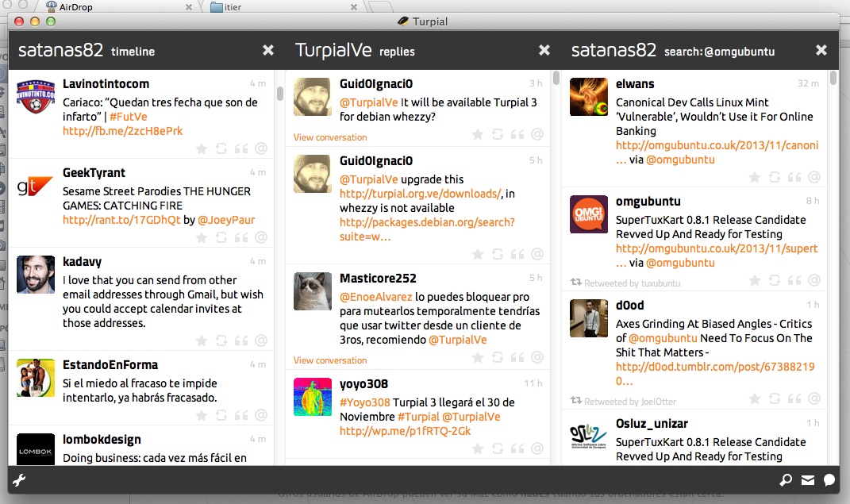This screenshot has height=504, width=850.
Task: Retweet GeekTyrant's Sesame Street tweet
Action: click(221, 237)
